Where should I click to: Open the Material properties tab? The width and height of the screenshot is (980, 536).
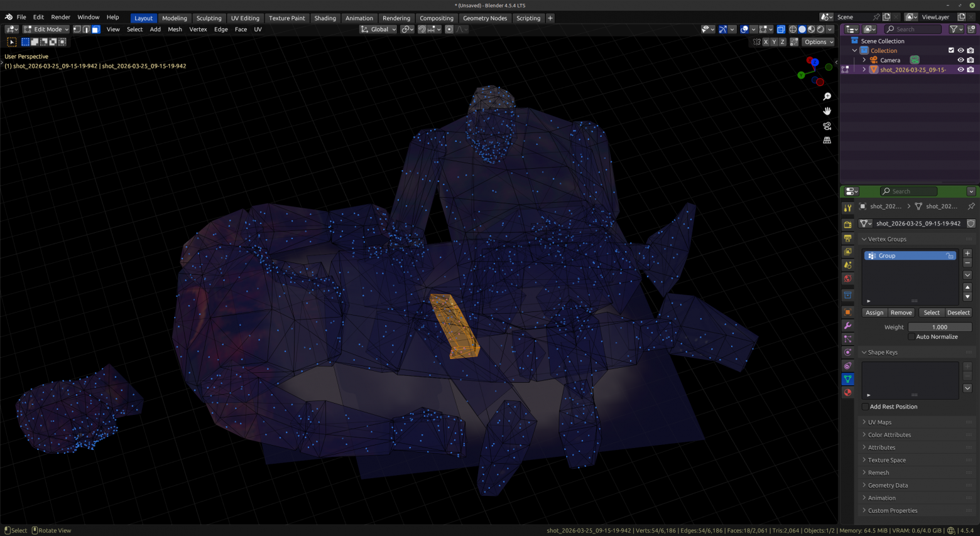click(x=847, y=393)
